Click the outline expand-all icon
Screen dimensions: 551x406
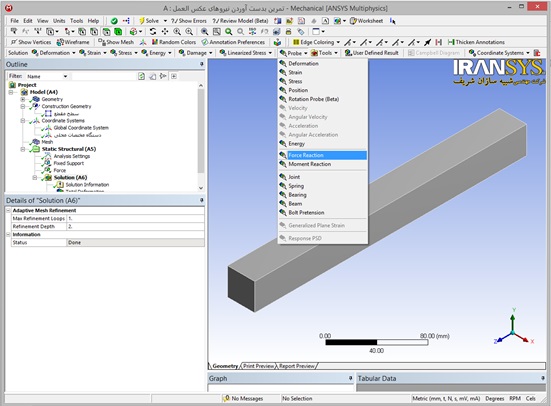pyautogui.click(x=174, y=76)
